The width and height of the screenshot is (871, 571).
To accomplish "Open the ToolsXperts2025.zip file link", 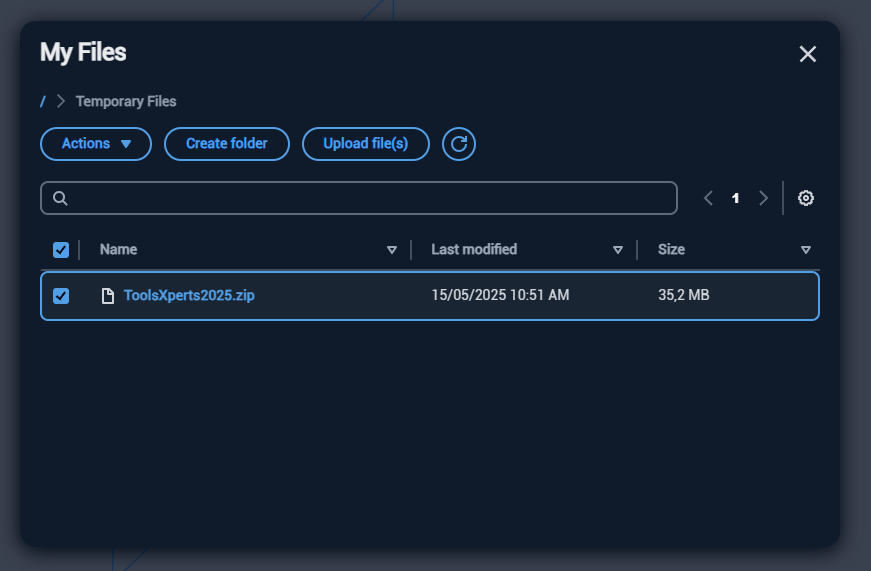I will click(x=189, y=296).
